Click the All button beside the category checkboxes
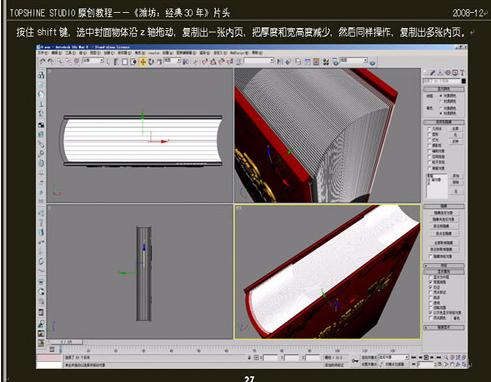Screen dimensions: 491x382 455,129
